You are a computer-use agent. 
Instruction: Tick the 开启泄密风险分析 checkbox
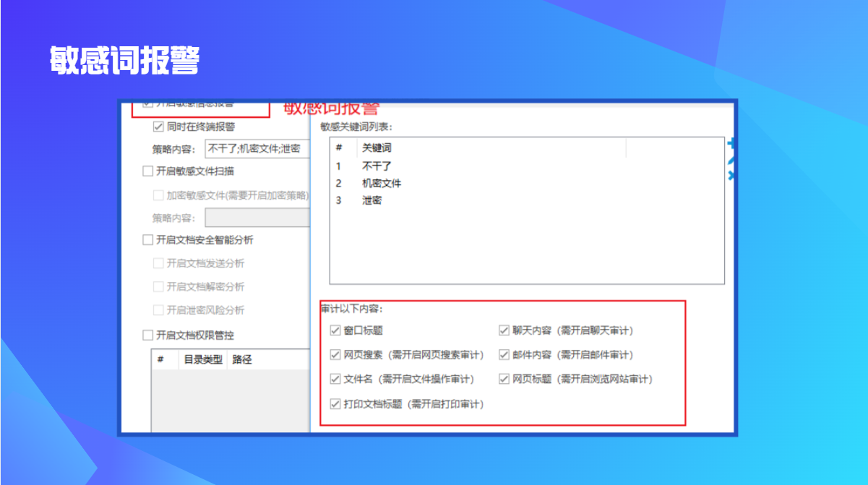click(x=158, y=310)
